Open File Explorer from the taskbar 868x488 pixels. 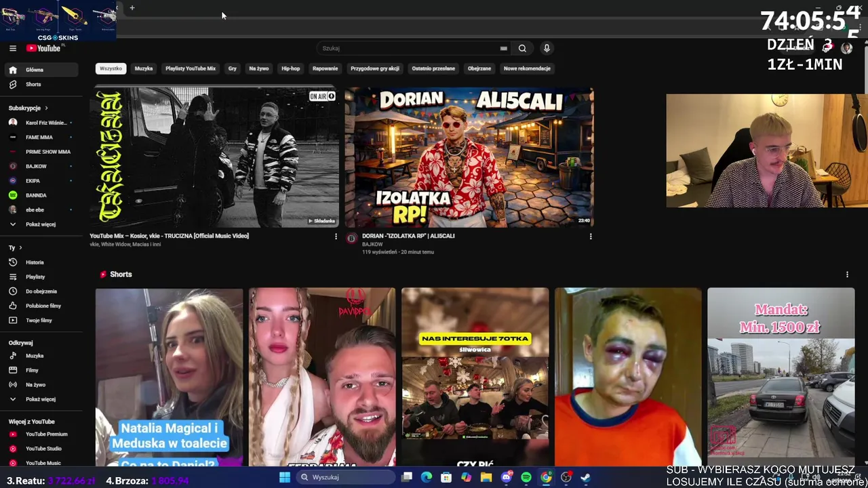pyautogui.click(x=486, y=477)
